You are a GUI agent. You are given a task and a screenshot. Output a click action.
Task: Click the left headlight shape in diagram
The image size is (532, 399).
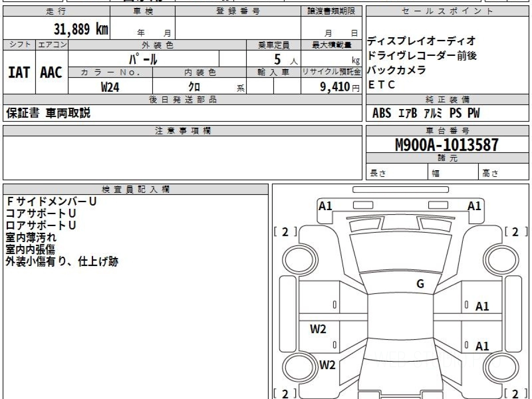pos(363,205)
